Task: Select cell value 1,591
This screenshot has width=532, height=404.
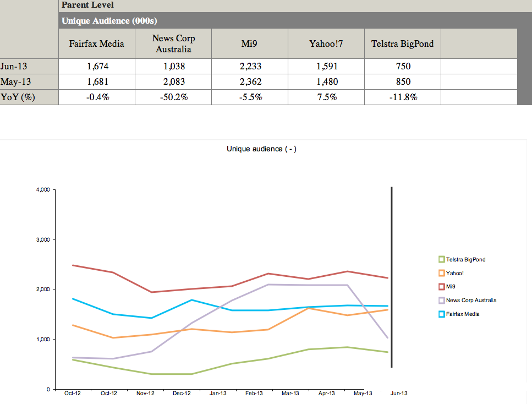Action: (327, 66)
